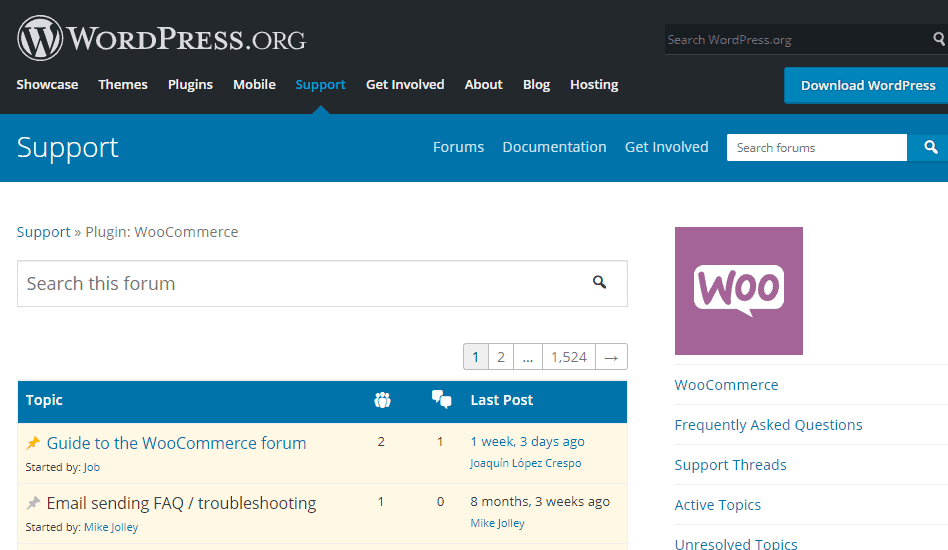The width and height of the screenshot is (948, 550).
Task: Open the Hosting menu item
Action: pos(594,85)
